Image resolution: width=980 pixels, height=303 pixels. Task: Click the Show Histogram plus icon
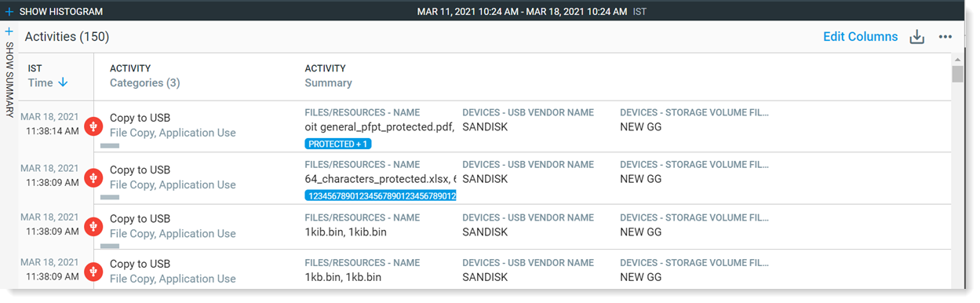(9, 12)
